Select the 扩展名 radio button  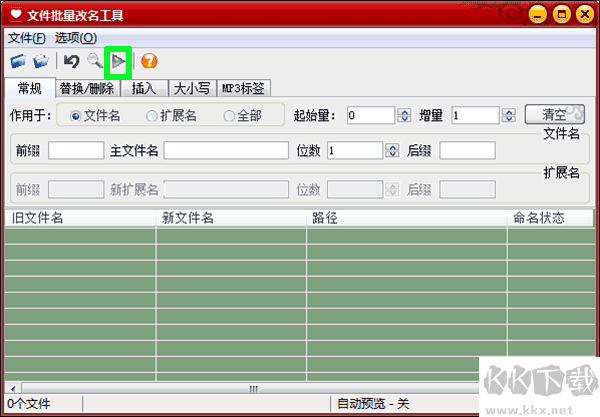(152, 116)
